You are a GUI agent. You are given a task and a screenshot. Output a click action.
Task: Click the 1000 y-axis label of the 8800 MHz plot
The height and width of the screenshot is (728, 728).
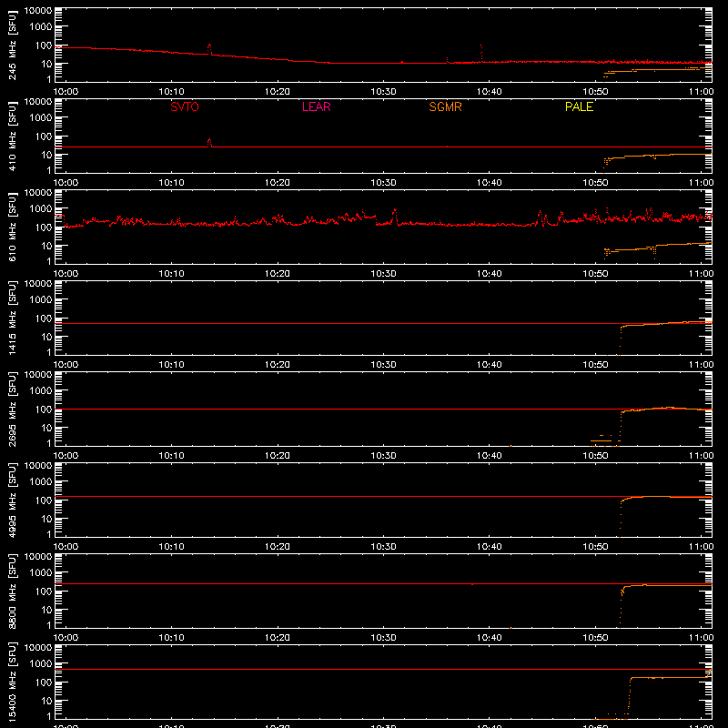click(41, 573)
